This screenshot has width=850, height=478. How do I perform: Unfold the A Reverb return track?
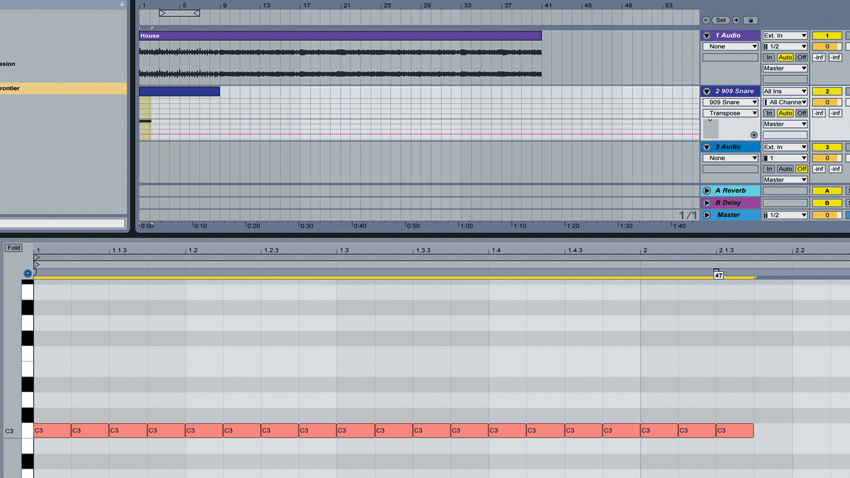click(706, 191)
